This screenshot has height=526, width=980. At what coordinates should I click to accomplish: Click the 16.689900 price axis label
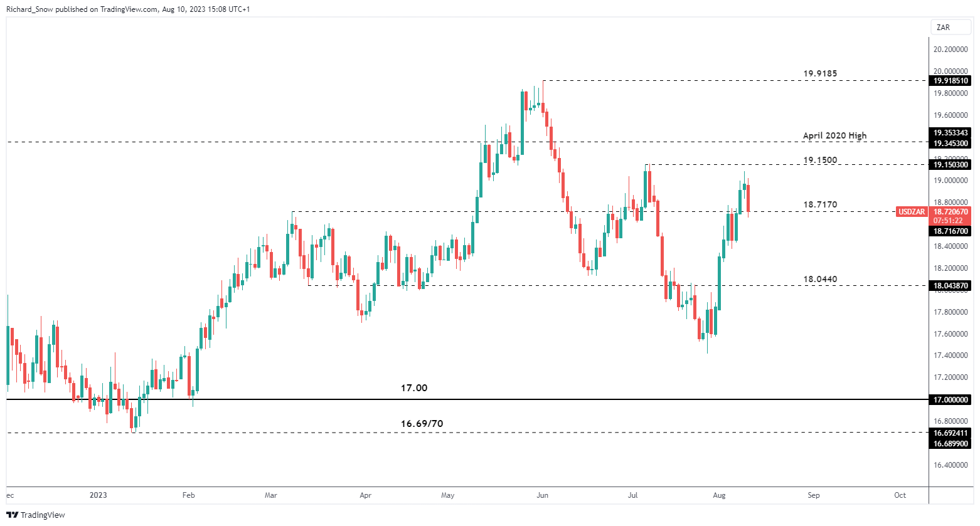[951, 444]
